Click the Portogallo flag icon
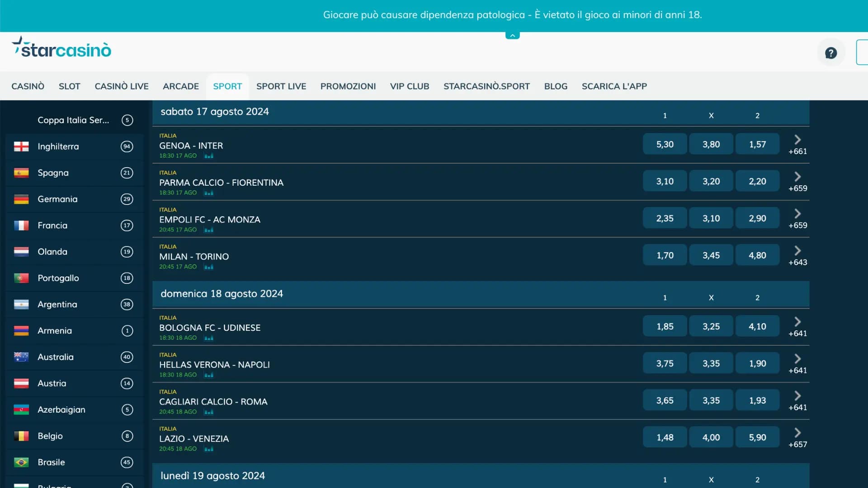This screenshot has width=868, height=488. (x=21, y=278)
